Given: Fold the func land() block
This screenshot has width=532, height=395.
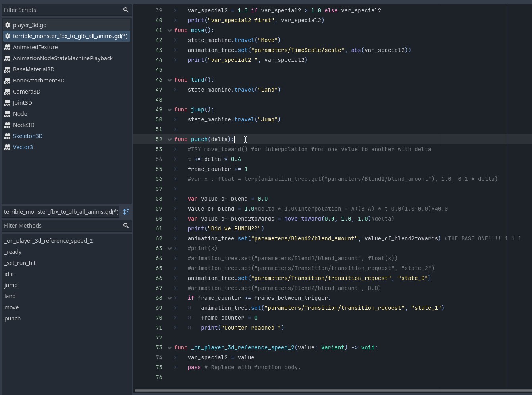Looking at the screenshot, I should coord(170,80).
